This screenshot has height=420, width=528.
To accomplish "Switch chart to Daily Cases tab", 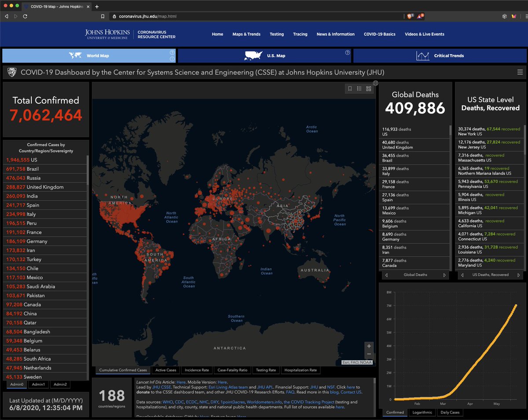I will 450,413.
